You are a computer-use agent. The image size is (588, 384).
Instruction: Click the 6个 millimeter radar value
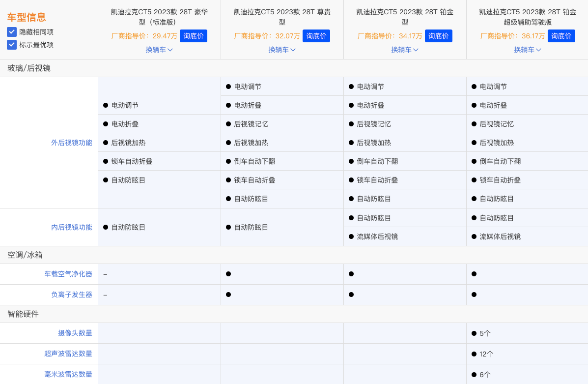485,375
